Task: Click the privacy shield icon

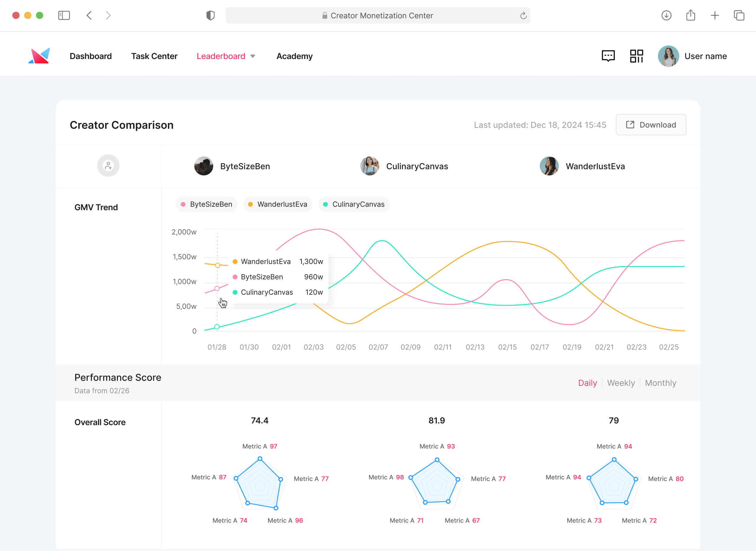Action: [211, 15]
